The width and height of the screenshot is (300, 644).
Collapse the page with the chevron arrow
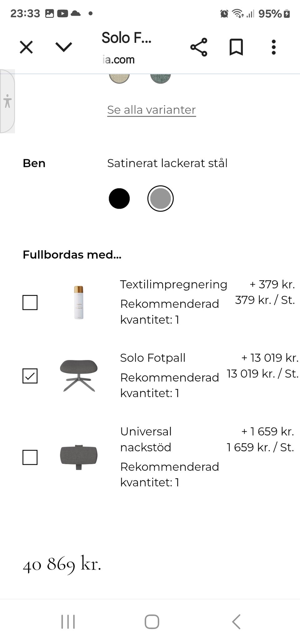[63, 47]
